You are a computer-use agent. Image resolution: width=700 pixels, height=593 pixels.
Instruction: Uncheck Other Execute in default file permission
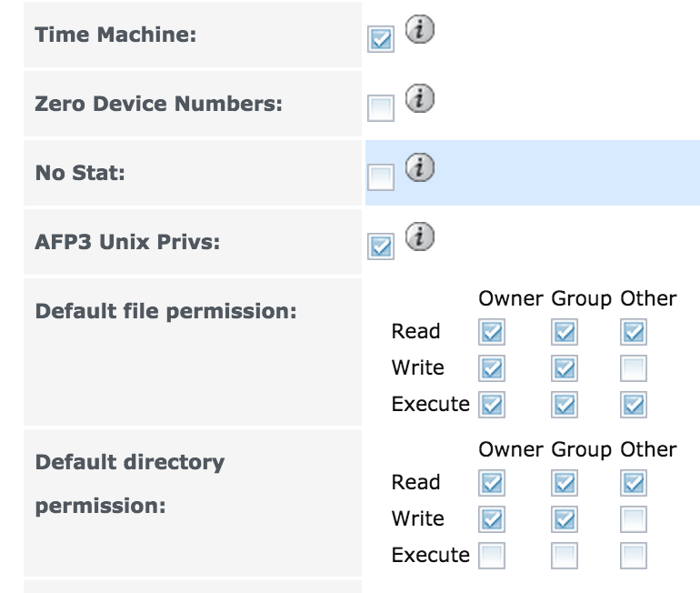coord(635,406)
